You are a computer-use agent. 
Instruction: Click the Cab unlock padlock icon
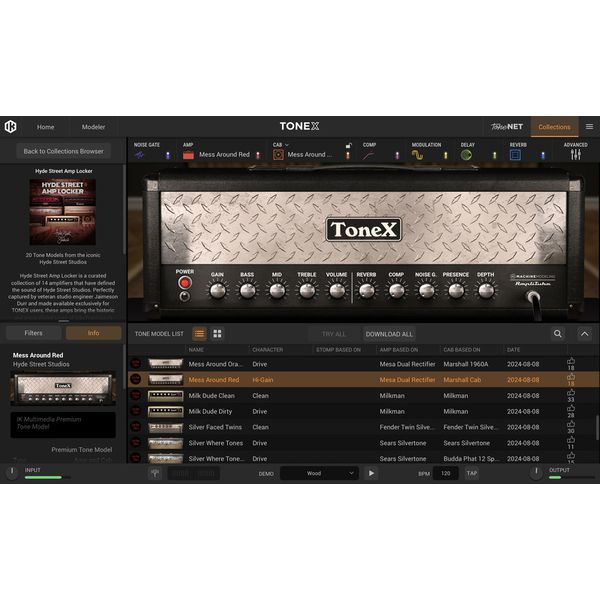(x=348, y=145)
